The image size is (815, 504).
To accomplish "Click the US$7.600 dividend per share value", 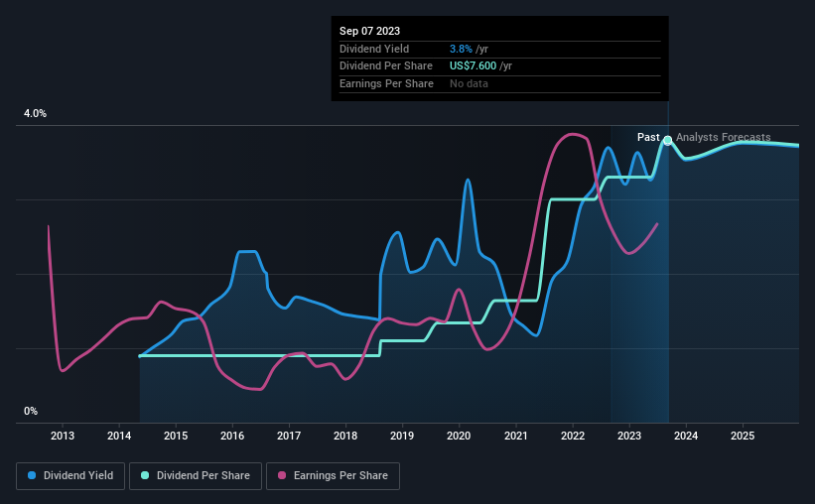I will click(x=473, y=66).
